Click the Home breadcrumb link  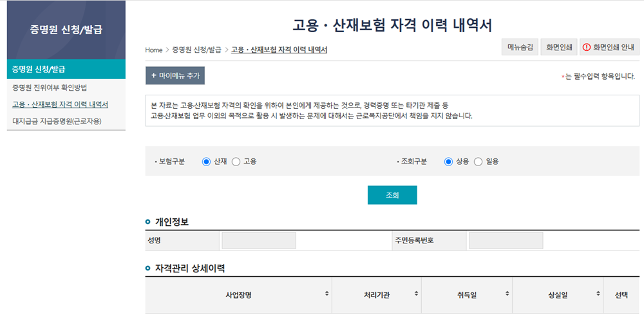click(154, 50)
